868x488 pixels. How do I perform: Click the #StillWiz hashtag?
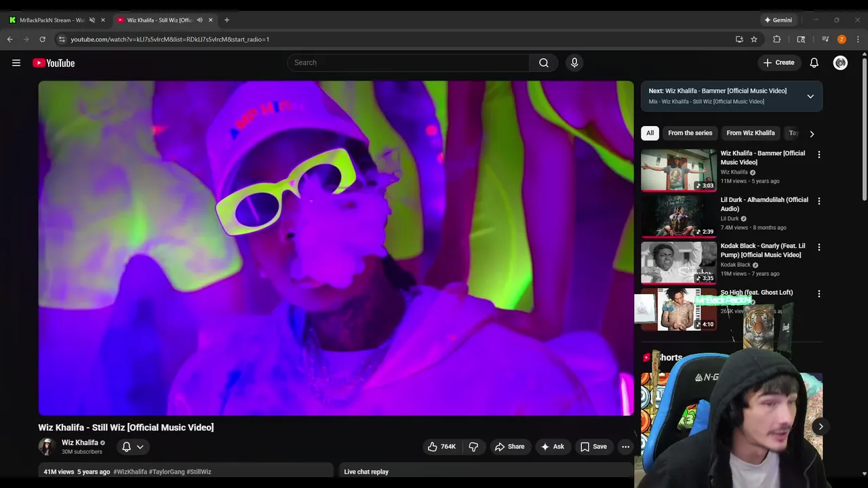click(x=199, y=472)
